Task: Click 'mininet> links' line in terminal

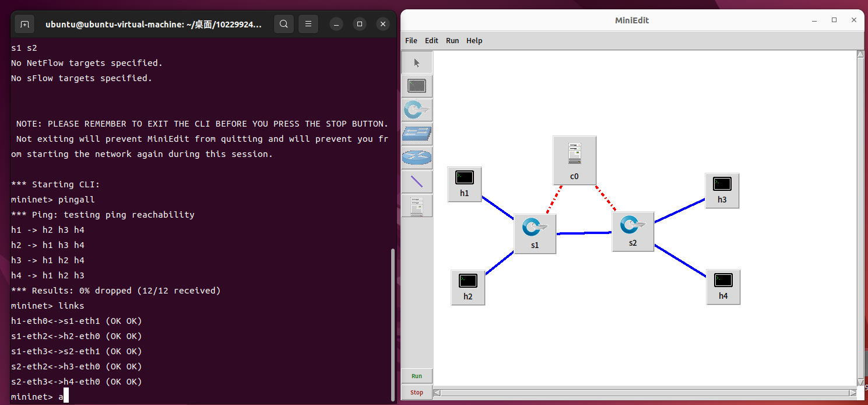Action: (x=48, y=306)
